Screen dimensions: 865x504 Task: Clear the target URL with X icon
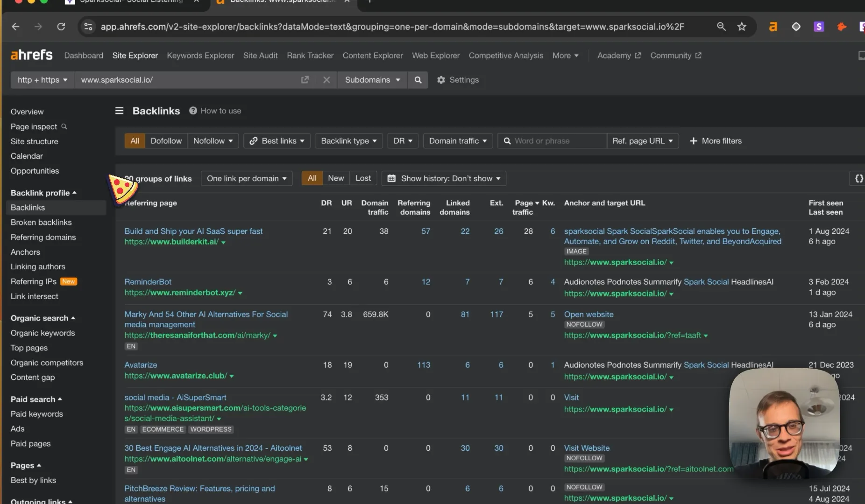point(326,80)
